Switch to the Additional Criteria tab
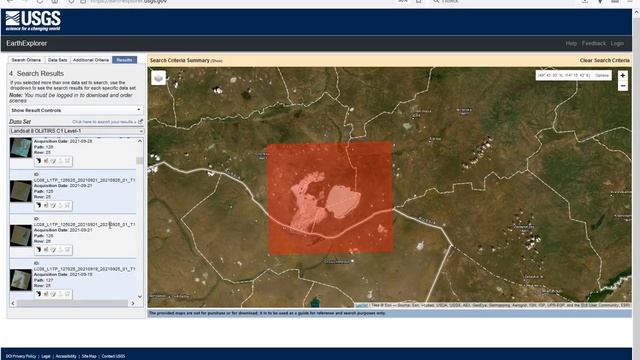The width and height of the screenshot is (640, 360). point(91,60)
